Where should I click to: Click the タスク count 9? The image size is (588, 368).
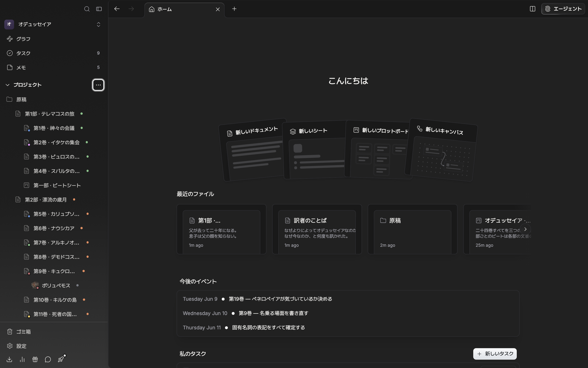[x=98, y=53]
